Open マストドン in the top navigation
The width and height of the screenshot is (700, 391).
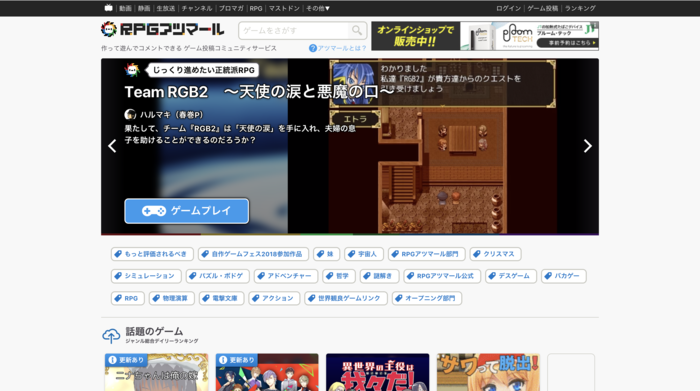coord(284,8)
